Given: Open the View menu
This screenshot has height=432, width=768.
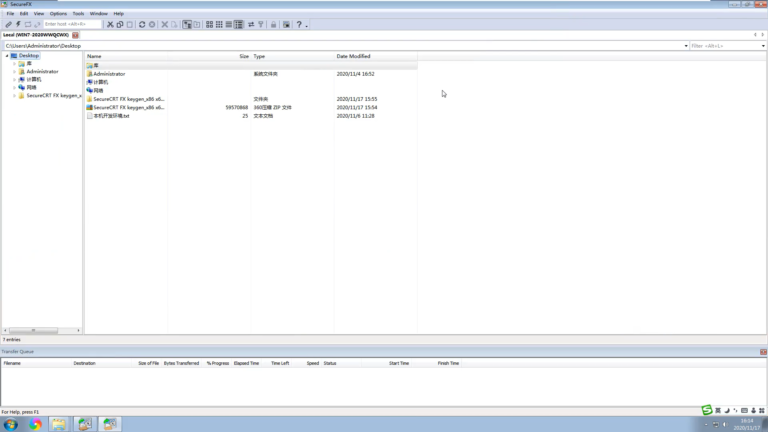Looking at the screenshot, I should (x=39, y=14).
